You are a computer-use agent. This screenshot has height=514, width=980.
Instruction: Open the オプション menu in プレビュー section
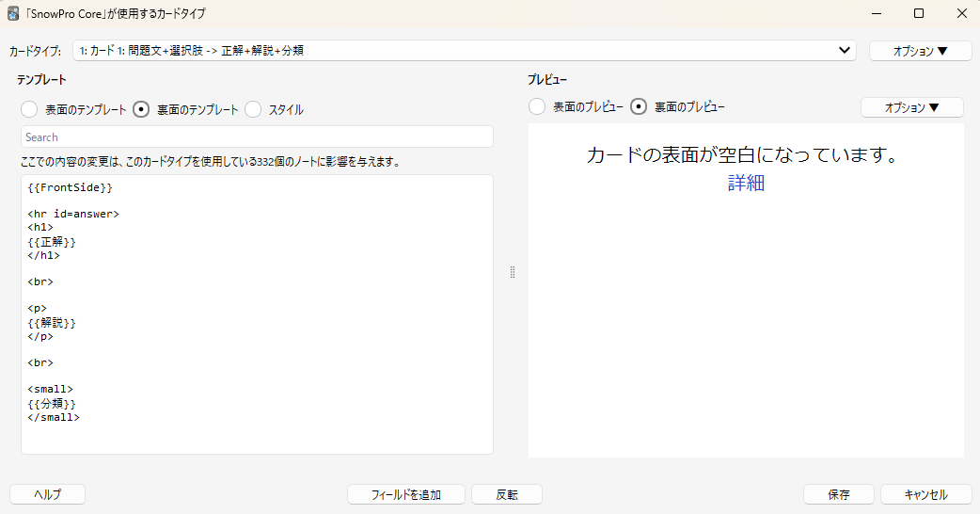point(912,107)
